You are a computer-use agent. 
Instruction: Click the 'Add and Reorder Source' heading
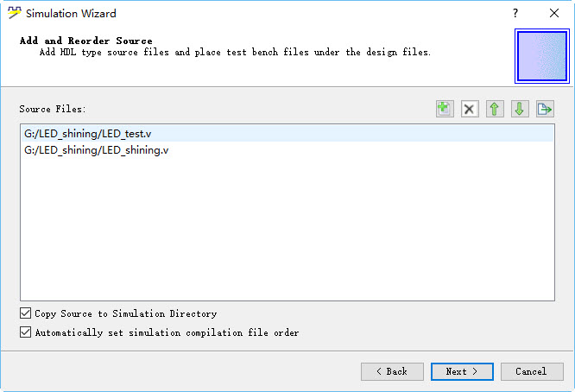(x=85, y=41)
